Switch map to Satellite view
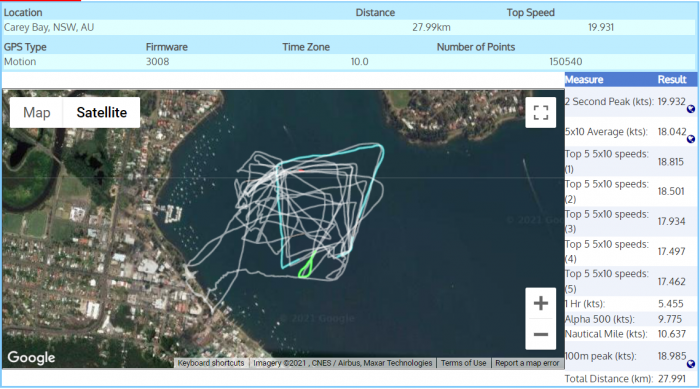The height and width of the screenshot is (389, 700). tap(101, 113)
